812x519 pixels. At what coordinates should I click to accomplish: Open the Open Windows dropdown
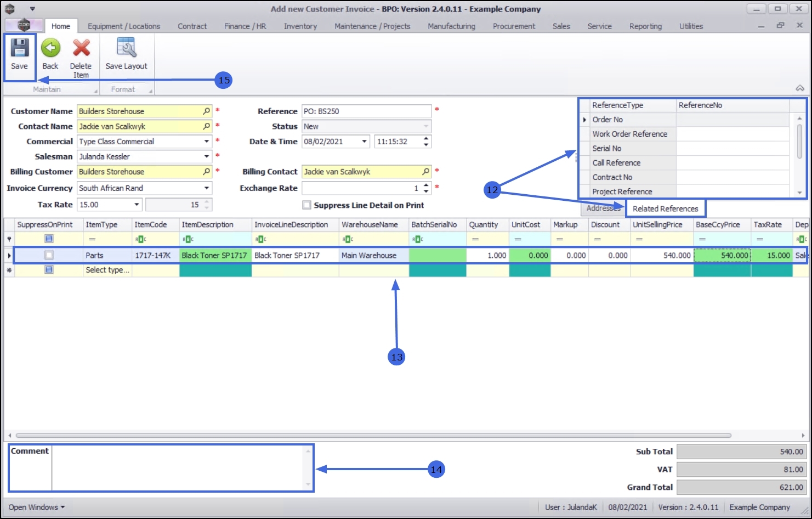pos(37,507)
